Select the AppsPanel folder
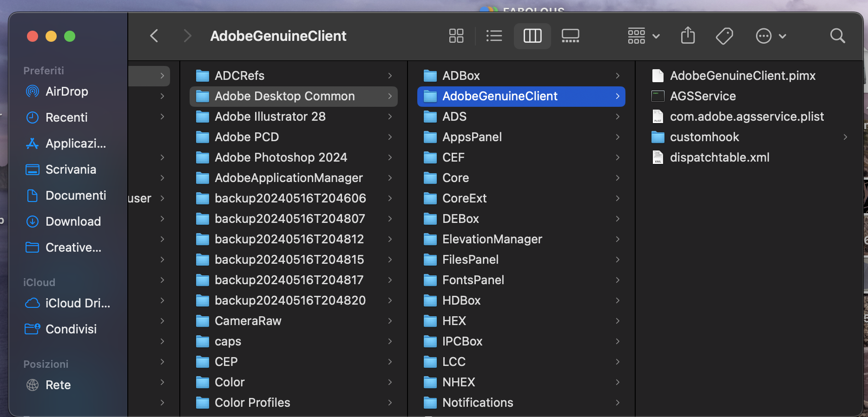The image size is (868, 417). [521, 137]
